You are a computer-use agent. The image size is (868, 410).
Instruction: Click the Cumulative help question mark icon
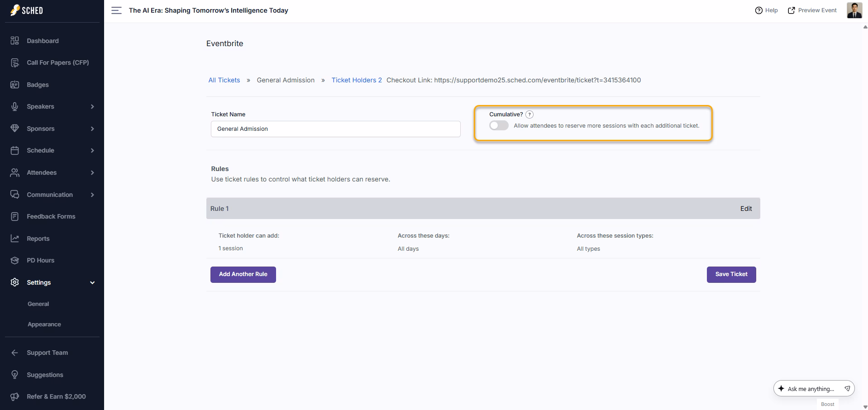529,114
